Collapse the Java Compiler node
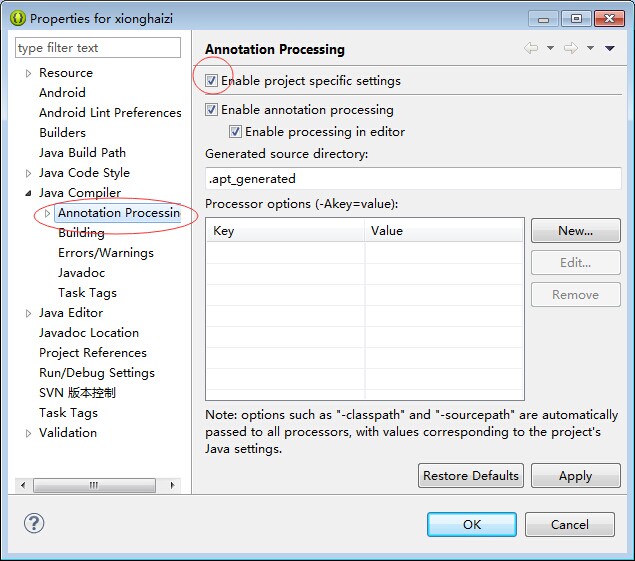 click(28, 194)
